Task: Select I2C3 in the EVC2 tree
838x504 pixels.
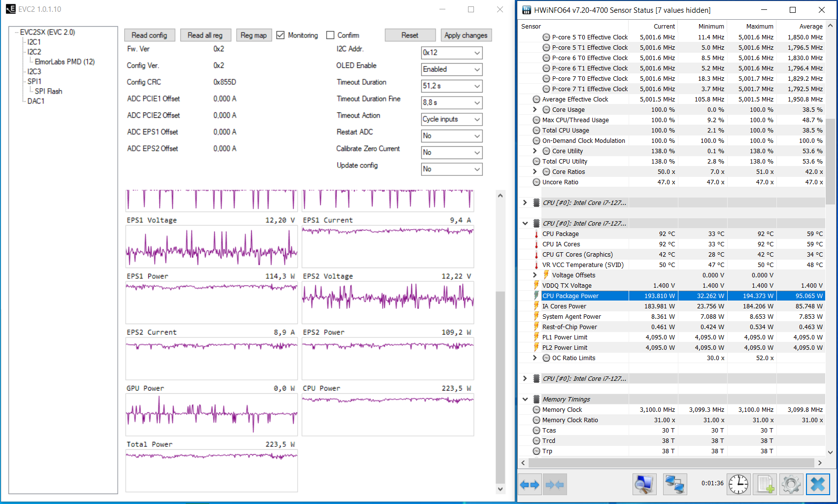Action: point(34,72)
